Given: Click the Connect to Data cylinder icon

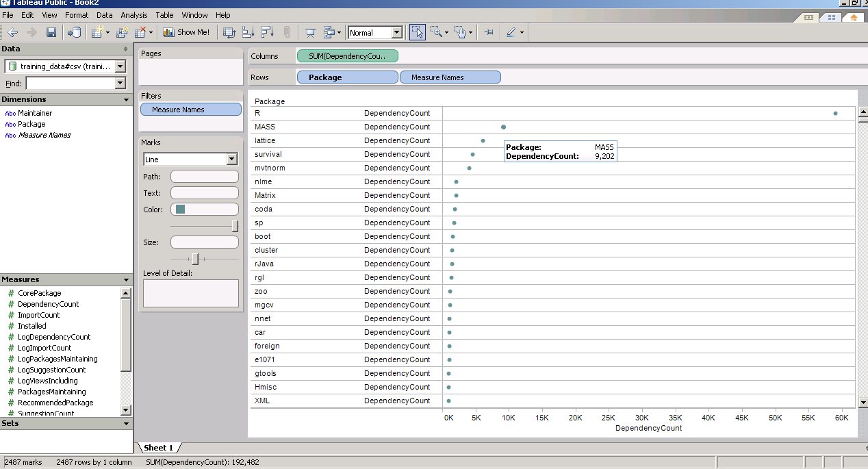Looking at the screenshot, I should coord(74,32).
